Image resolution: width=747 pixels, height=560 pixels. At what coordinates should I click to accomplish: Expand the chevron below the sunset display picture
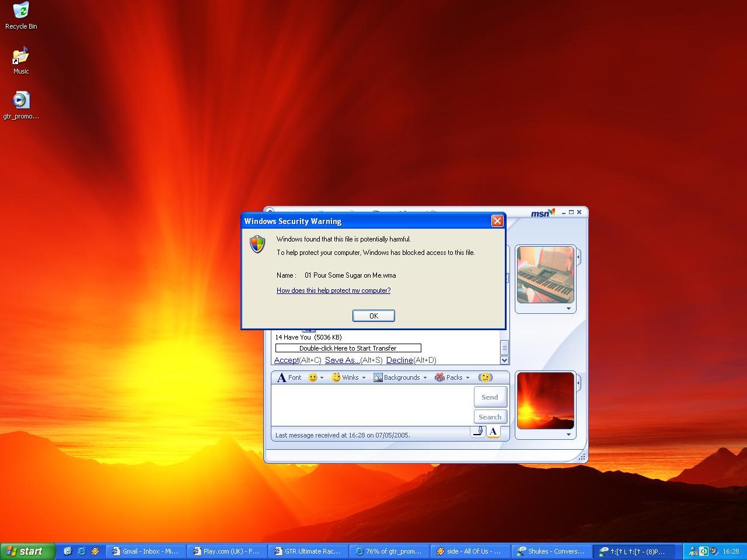click(568, 434)
